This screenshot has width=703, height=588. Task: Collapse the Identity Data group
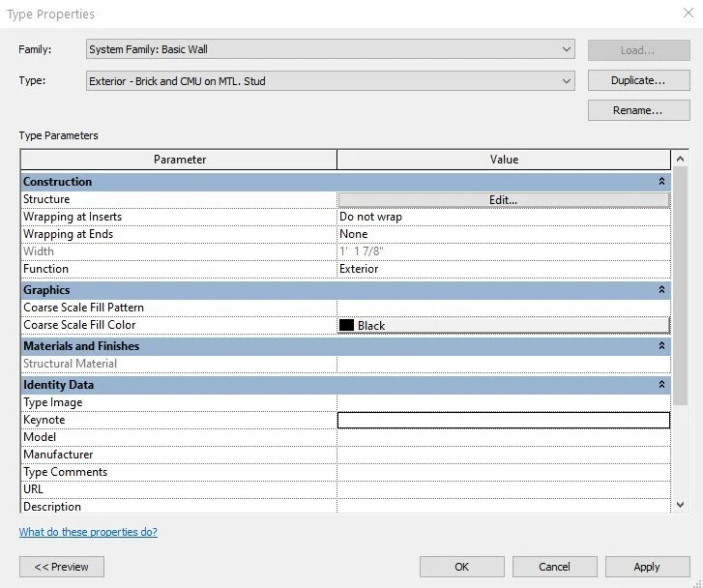pyautogui.click(x=661, y=384)
